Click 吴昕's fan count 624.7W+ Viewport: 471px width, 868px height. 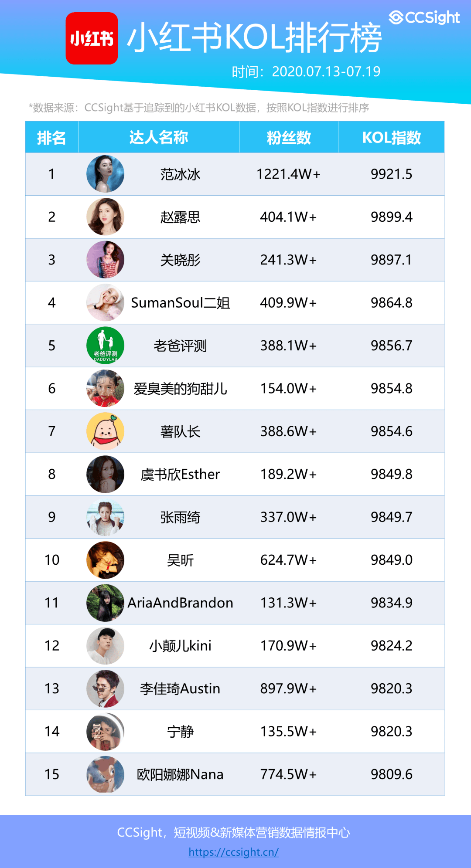(288, 560)
